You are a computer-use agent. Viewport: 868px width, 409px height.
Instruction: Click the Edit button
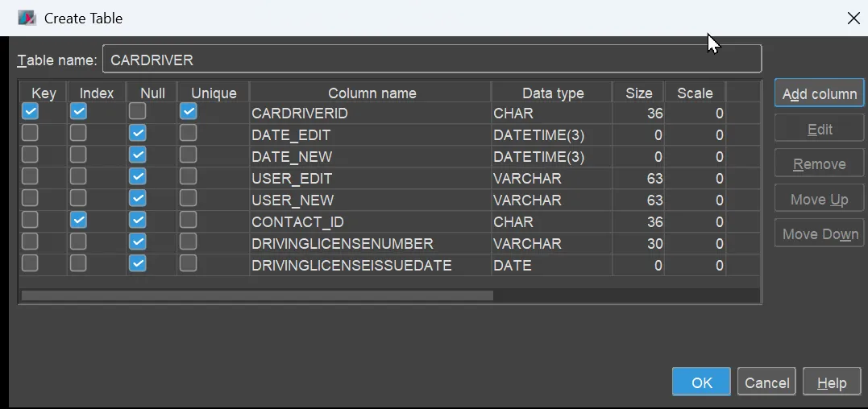coord(820,130)
